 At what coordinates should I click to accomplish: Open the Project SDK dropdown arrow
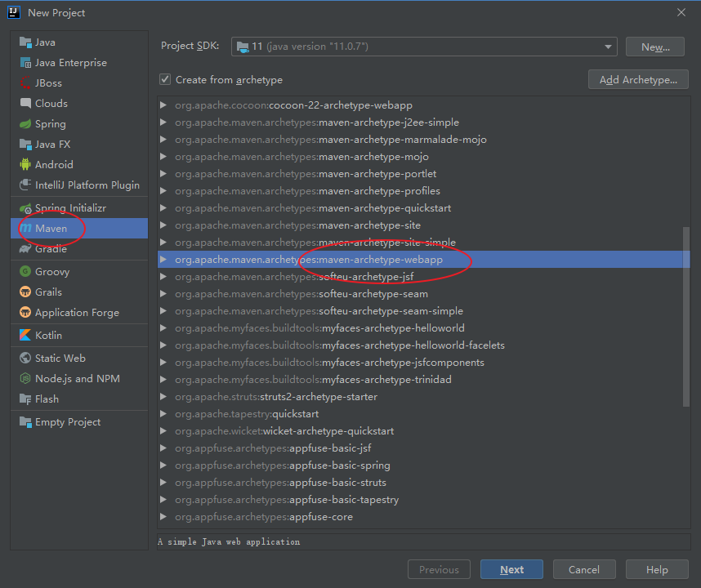608,47
